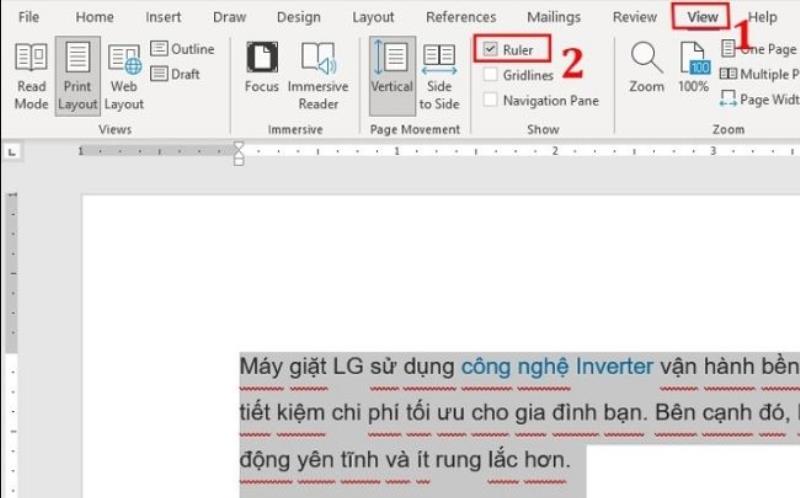
Task: Check the Navigation Pane option
Action: [490, 100]
